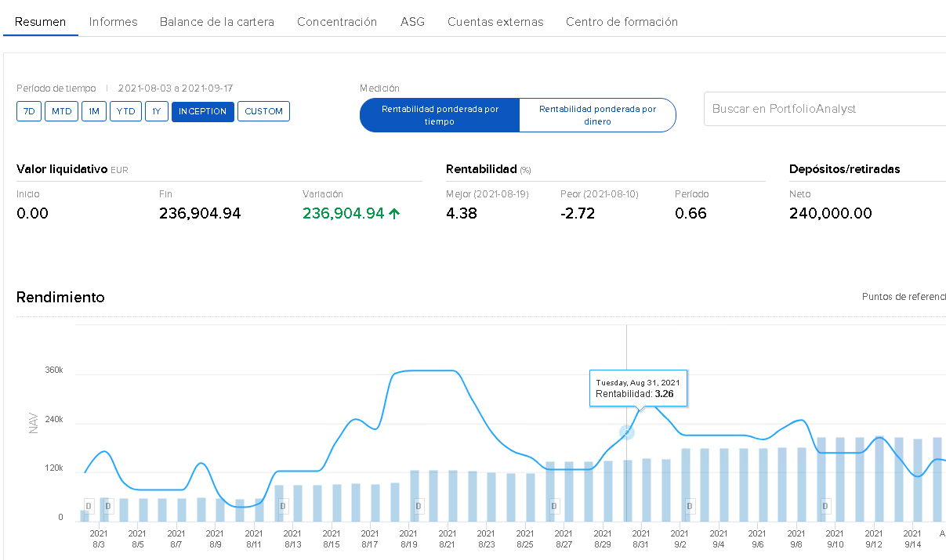Open the Puntos de referencia selector
The height and width of the screenshot is (560, 946).
coord(903,297)
